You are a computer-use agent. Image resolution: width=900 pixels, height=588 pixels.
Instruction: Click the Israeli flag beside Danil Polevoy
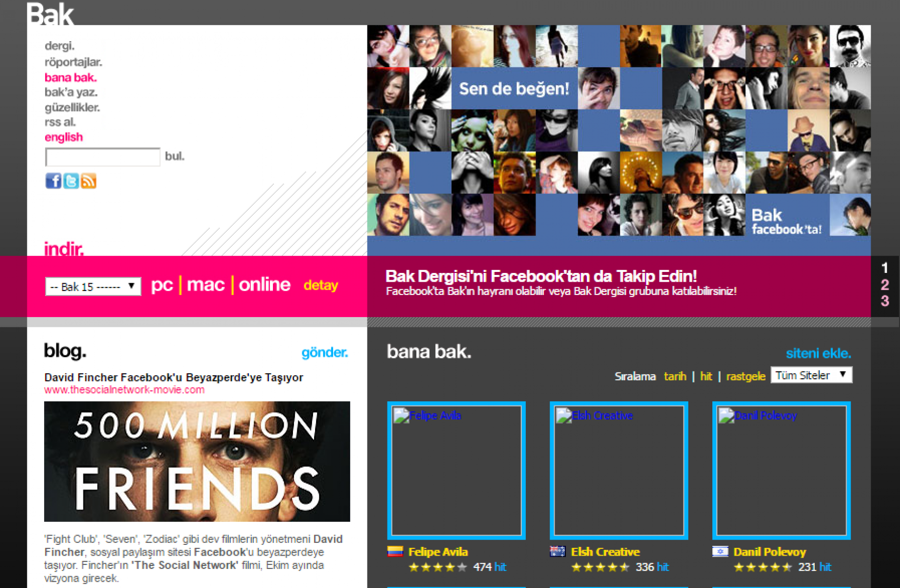tap(720, 552)
